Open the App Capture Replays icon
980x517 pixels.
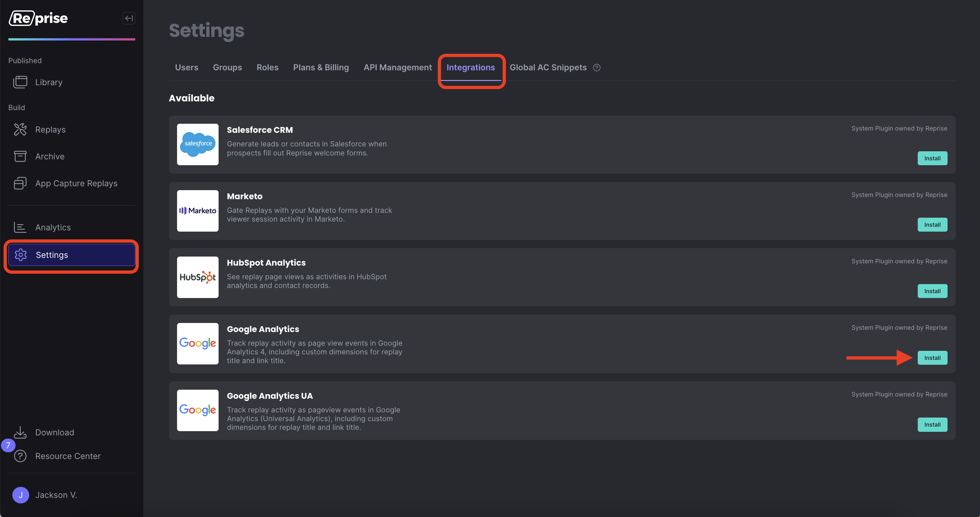tap(20, 183)
